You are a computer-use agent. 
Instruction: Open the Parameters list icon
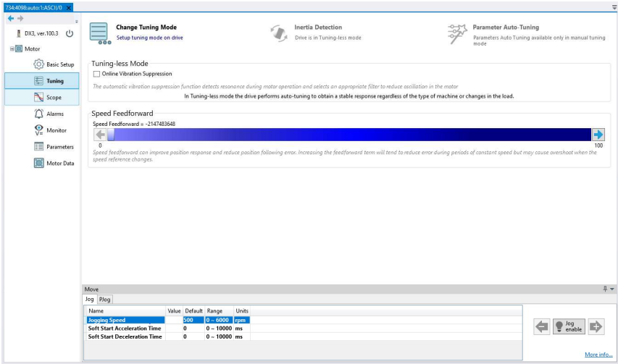coord(38,147)
